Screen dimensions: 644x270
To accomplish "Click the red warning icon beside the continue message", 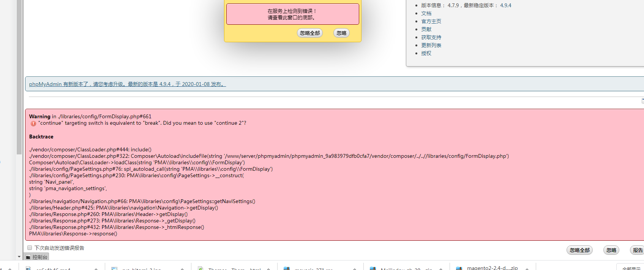I will 33,124.
